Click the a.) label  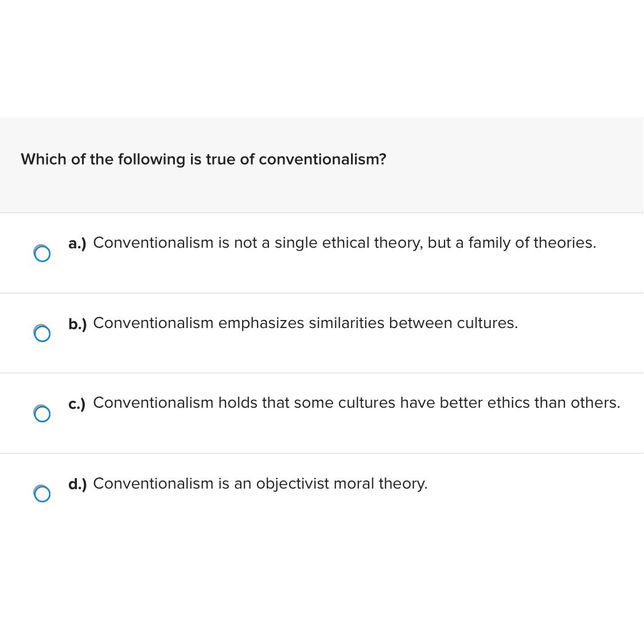pyautogui.click(x=77, y=244)
